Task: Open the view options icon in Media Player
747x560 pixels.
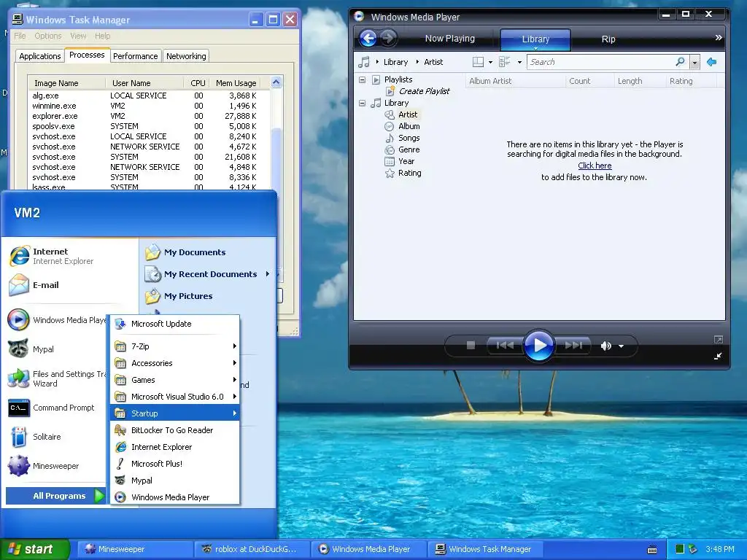Action: click(x=504, y=62)
